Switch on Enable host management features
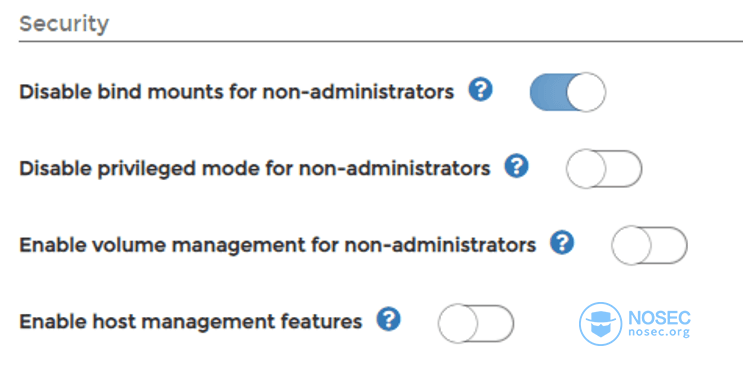Screen dimensions: 743x370 point(476,324)
